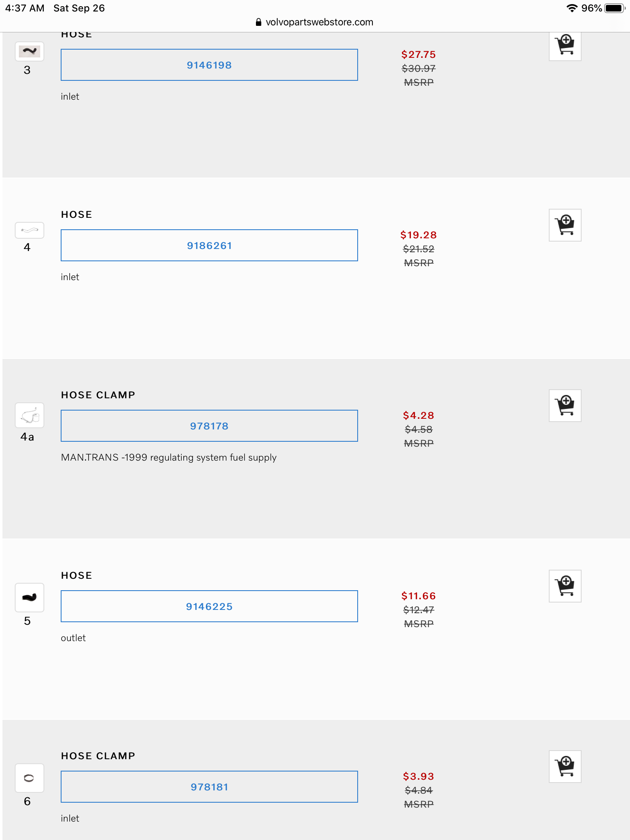View thumbnail image of item 6 clamp
The width and height of the screenshot is (630, 840).
pos(30,778)
